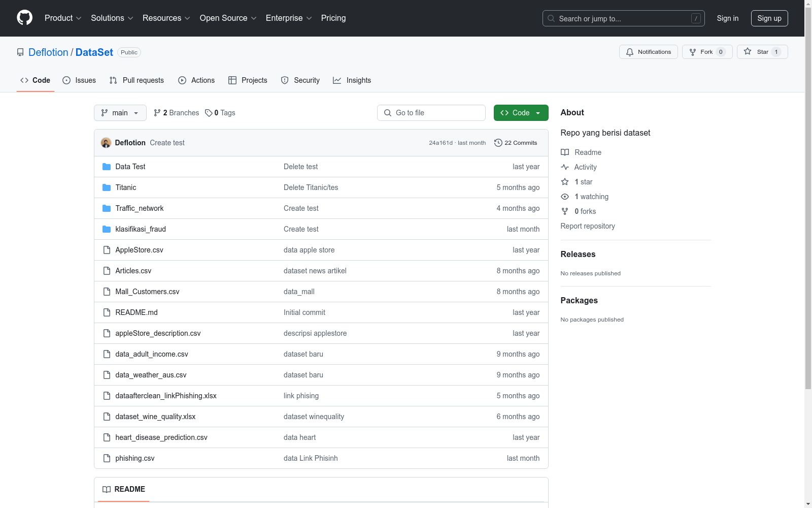
Task: Open the Code tab
Action: (36, 80)
